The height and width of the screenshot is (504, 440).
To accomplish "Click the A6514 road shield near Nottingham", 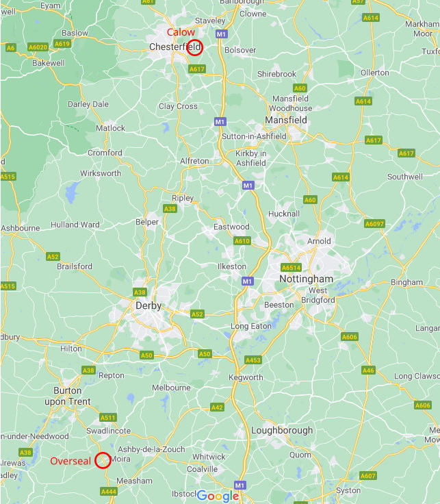I will click(x=291, y=268).
